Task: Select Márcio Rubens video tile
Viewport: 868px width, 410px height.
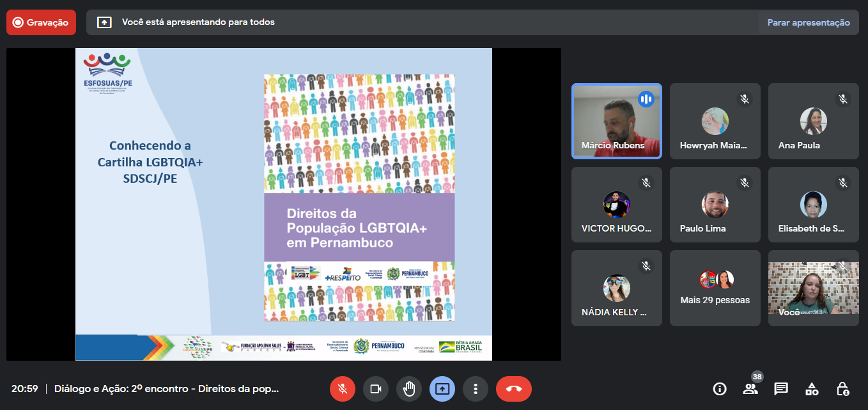Action: pyautogui.click(x=616, y=120)
